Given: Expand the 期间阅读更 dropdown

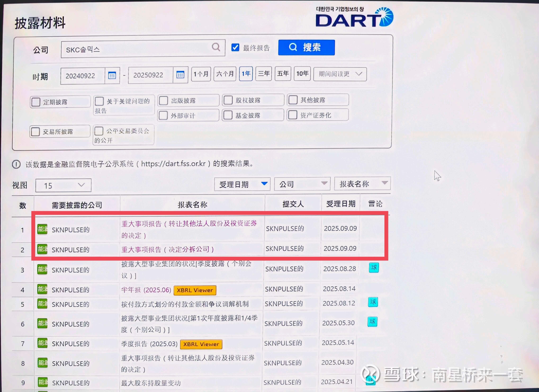Looking at the screenshot, I should coord(340,74).
